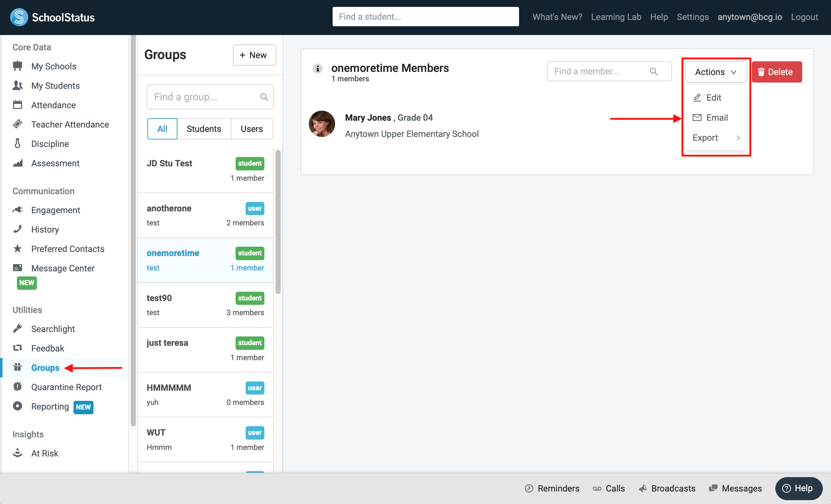The height and width of the screenshot is (504, 831).
Task: Click the Teacher Attendance ticket icon
Action: (18, 124)
